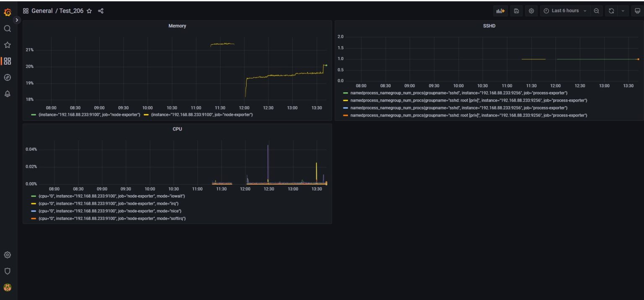Open dashboard settings gear
This screenshot has height=300, width=644.
tap(531, 10)
